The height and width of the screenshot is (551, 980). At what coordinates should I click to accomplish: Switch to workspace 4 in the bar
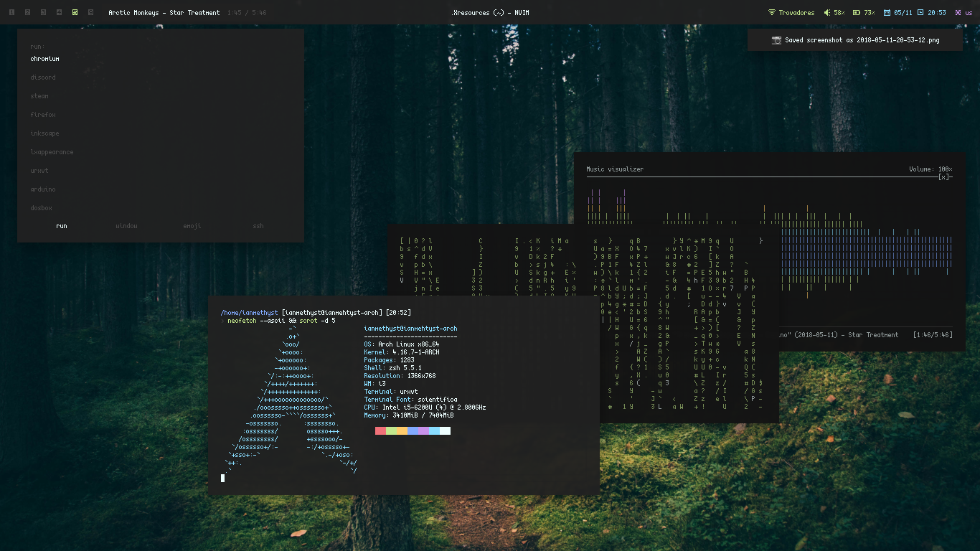[59, 13]
